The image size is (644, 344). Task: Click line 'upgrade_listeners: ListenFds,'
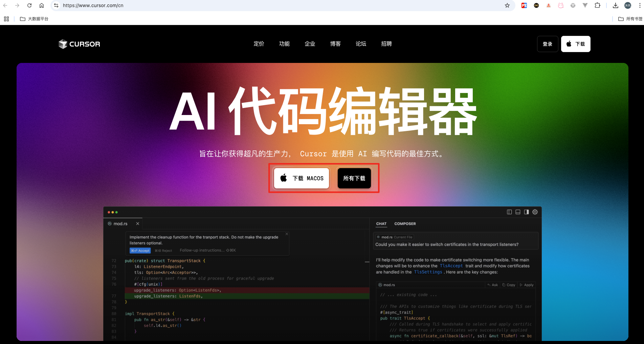point(168,296)
